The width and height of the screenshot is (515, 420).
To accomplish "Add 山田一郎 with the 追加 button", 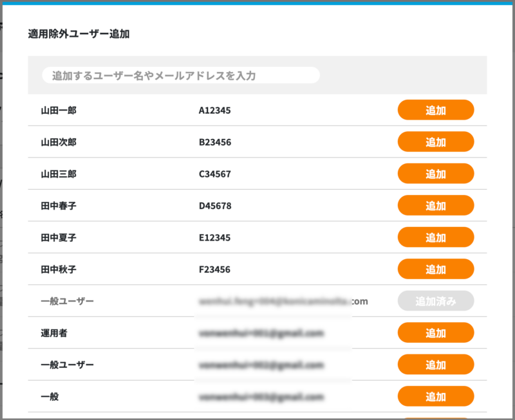I will (x=436, y=110).
